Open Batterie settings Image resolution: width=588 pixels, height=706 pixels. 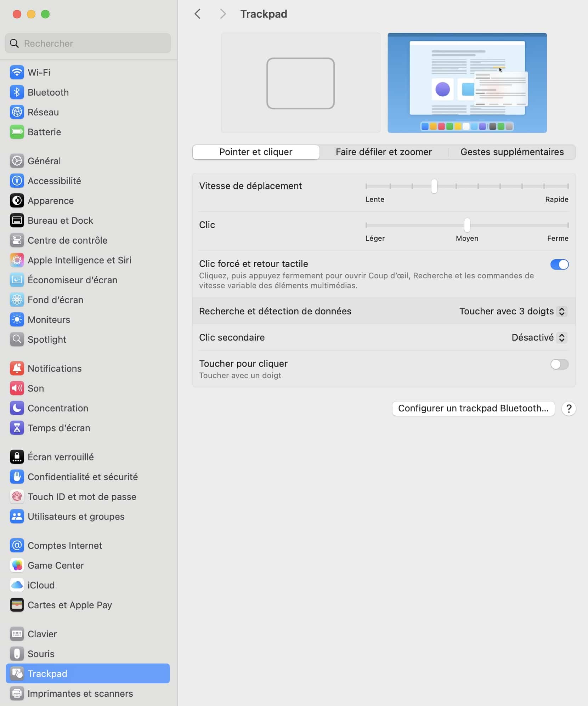[44, 132]
